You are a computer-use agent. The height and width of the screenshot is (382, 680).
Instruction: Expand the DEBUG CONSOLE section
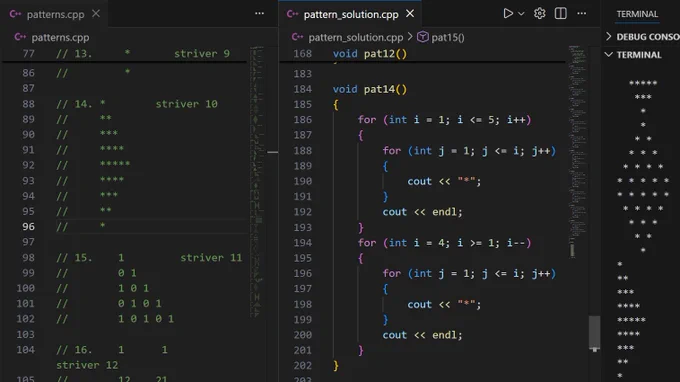point(643,37)
